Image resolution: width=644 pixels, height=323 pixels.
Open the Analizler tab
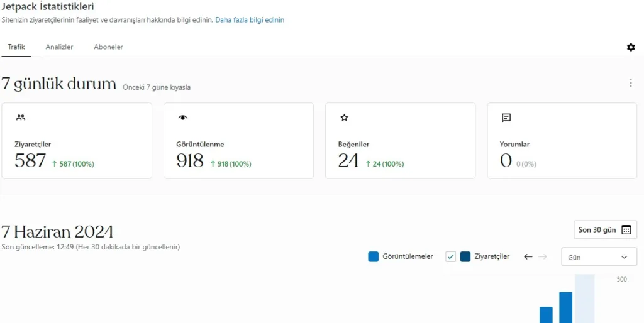(59, 47)
